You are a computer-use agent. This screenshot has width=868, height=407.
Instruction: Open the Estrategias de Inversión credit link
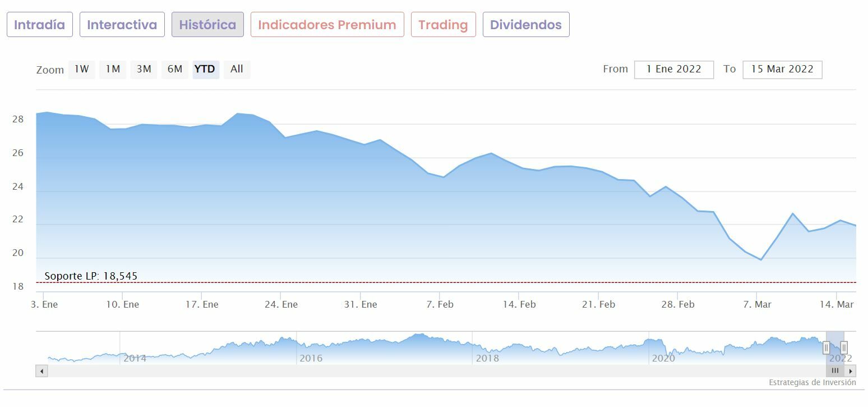click(812, 382)
